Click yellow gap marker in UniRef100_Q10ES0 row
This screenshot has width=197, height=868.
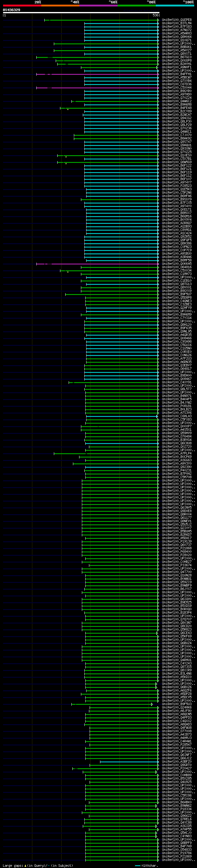(x=66, y=157)
